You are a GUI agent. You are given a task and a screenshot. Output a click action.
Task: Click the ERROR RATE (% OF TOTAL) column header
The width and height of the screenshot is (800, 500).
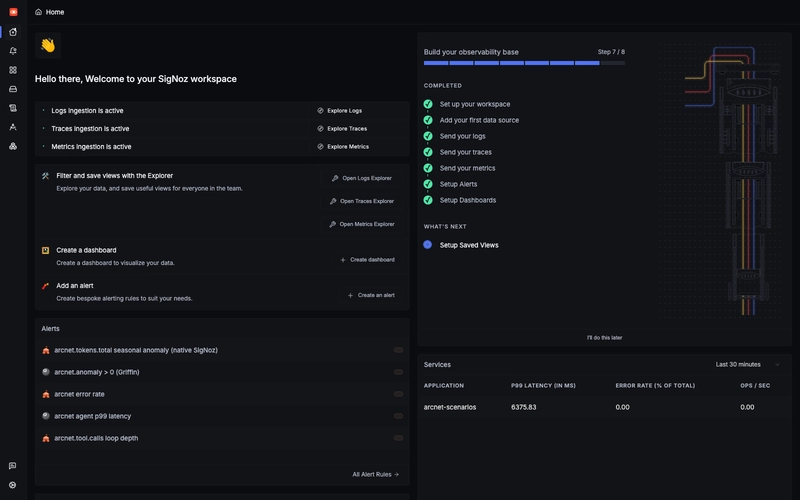click(x=655, y=386)
